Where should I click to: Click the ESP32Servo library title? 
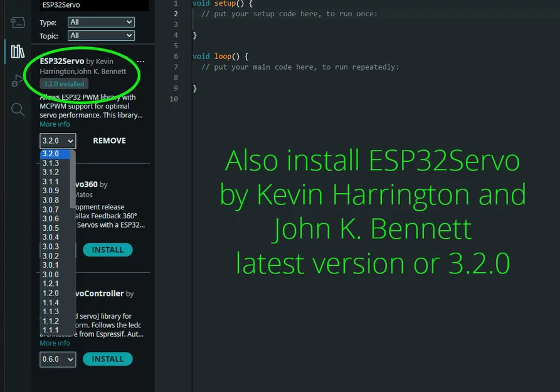pos(62,61)
